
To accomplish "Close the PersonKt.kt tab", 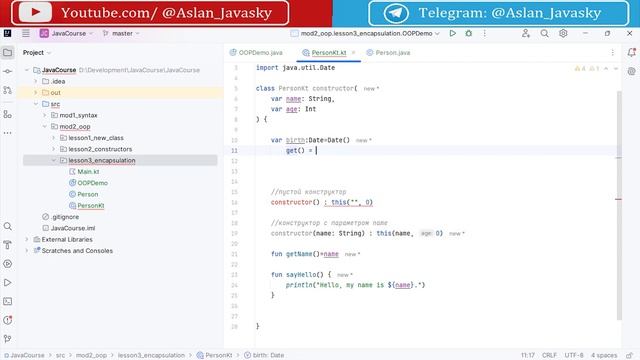I will pos(353,53).
